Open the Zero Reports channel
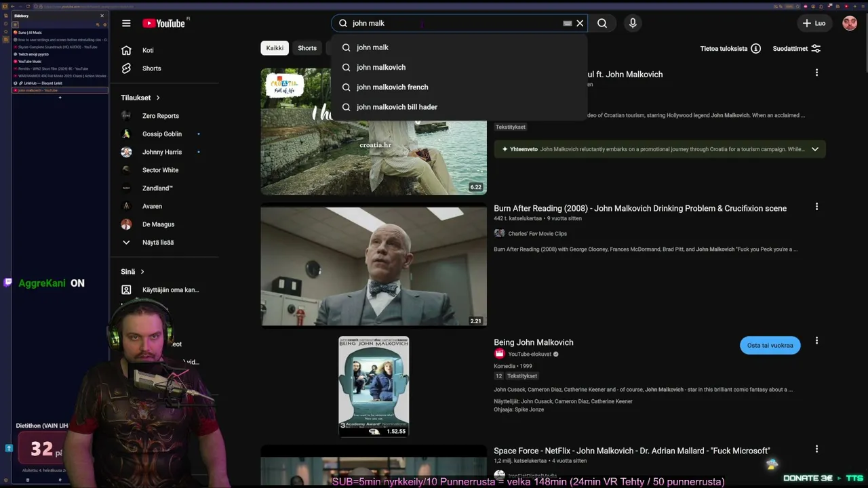Screen dimensions: 868x488 (161, 116)
